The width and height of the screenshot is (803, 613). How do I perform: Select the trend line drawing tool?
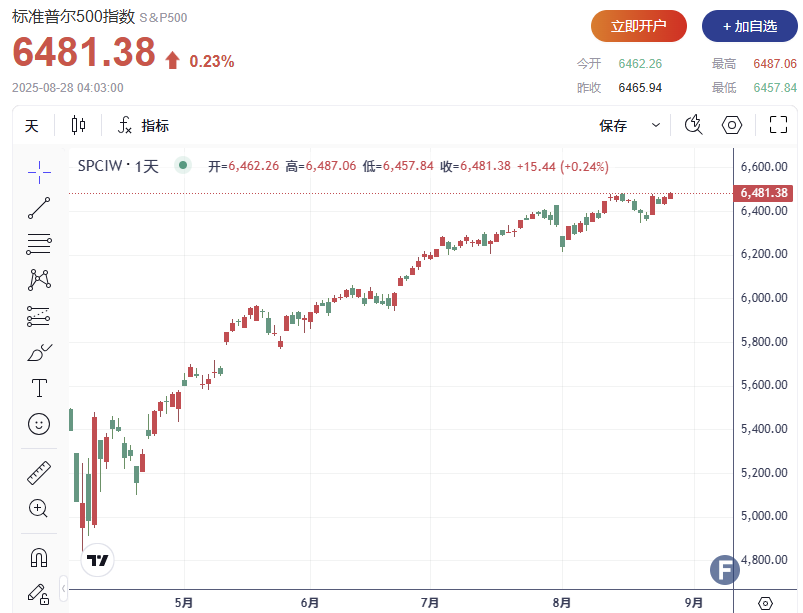point(39,208)
